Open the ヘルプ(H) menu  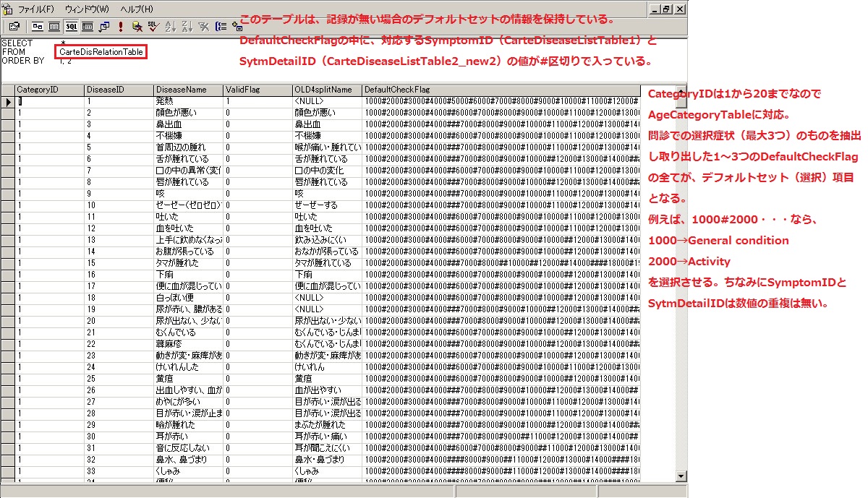(137, 9)
